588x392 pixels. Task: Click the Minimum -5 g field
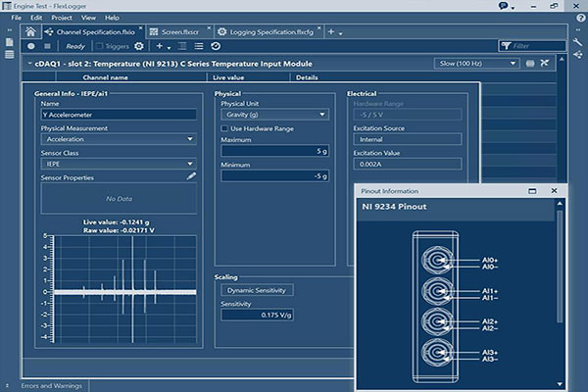tap(274, 176)
